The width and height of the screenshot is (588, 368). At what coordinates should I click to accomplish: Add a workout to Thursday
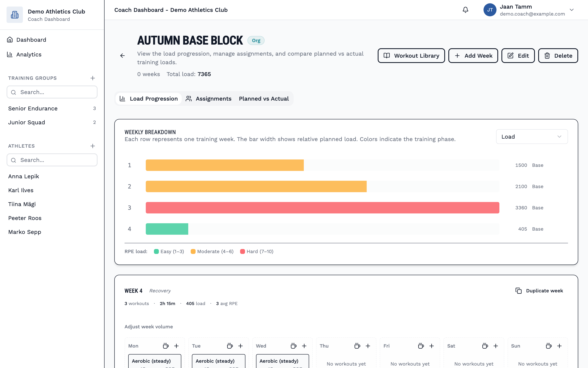(368, 346)
